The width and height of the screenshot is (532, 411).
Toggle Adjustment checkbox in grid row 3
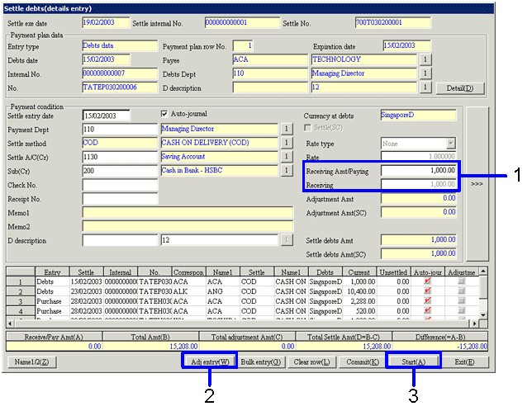click(462, 301)
